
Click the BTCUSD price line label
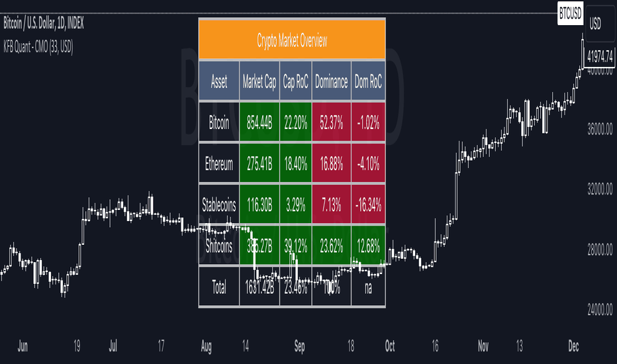(570, 14)
